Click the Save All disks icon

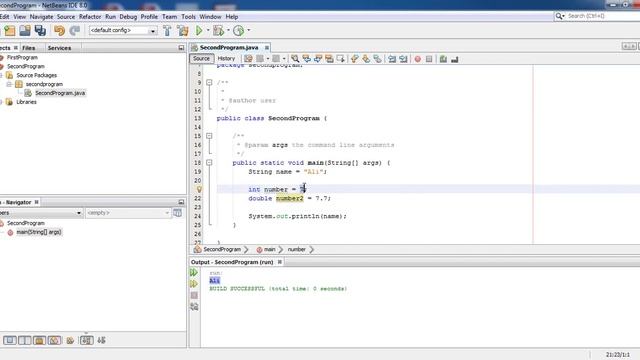click(40, 31)
